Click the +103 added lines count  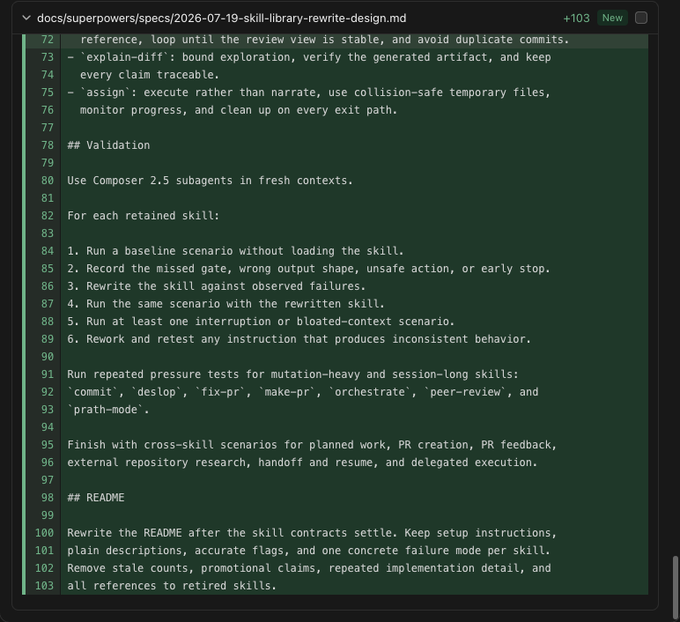click(576, 18)
